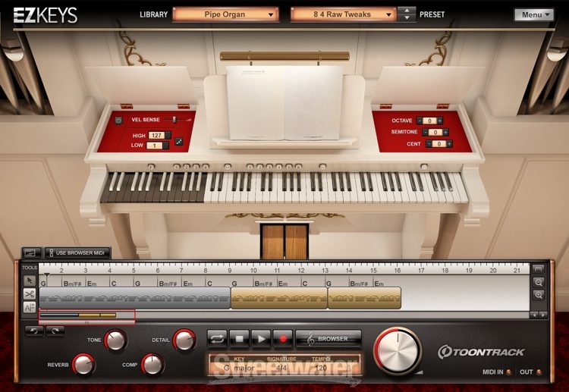569x392 pixels.
Task: Click the Tone knob
Action: 115,340
